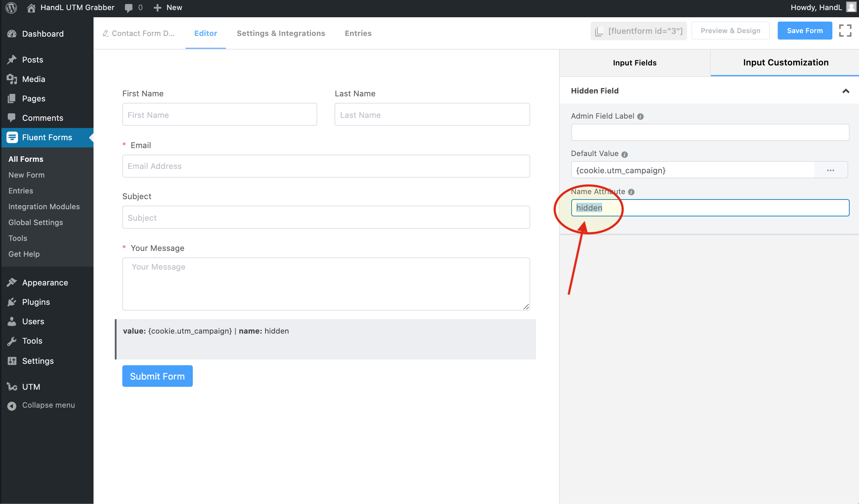859x504 pixels.
Task: Switch to Settings & Integrations tab
Action: pyautogui.click(x=281, y=33)
